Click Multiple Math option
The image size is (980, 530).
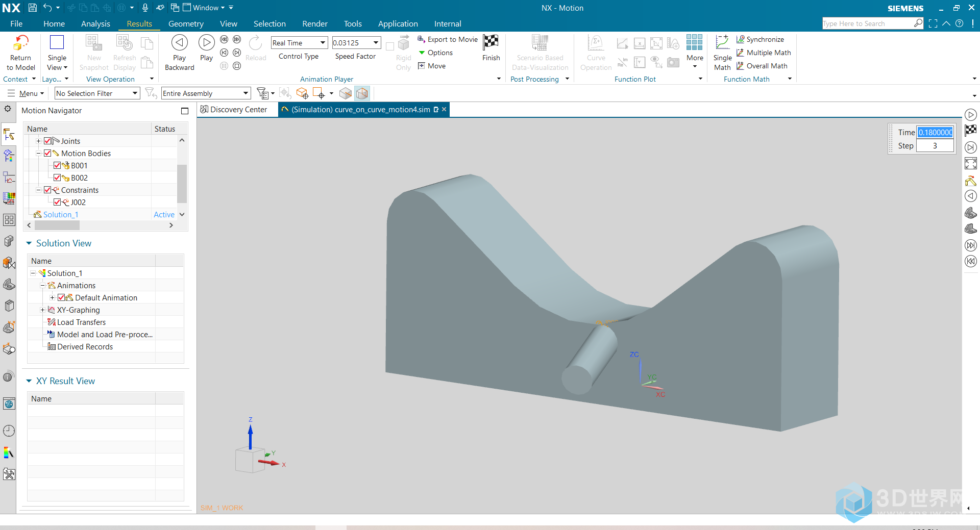[x=764, y=53]
